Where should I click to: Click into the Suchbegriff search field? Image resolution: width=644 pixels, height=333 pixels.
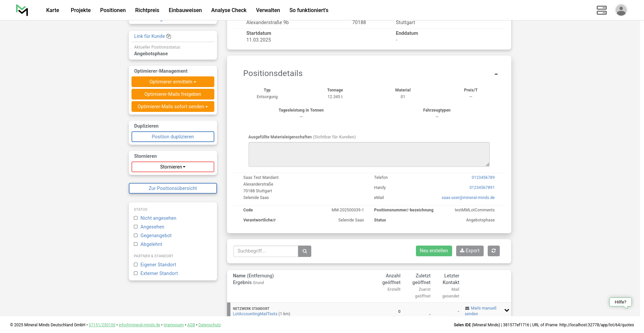point(266,251)
